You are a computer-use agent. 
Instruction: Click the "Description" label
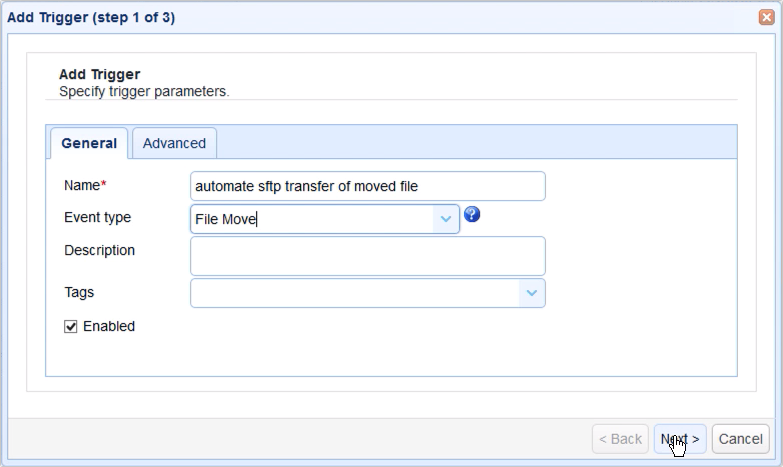click(99, 249)
